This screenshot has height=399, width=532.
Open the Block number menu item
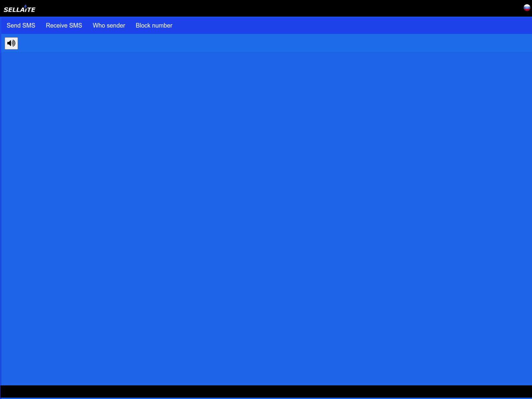point(154,26)
